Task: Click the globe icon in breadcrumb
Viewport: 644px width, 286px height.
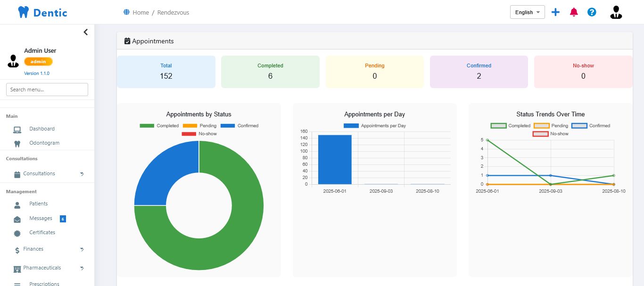Action: 126,12
